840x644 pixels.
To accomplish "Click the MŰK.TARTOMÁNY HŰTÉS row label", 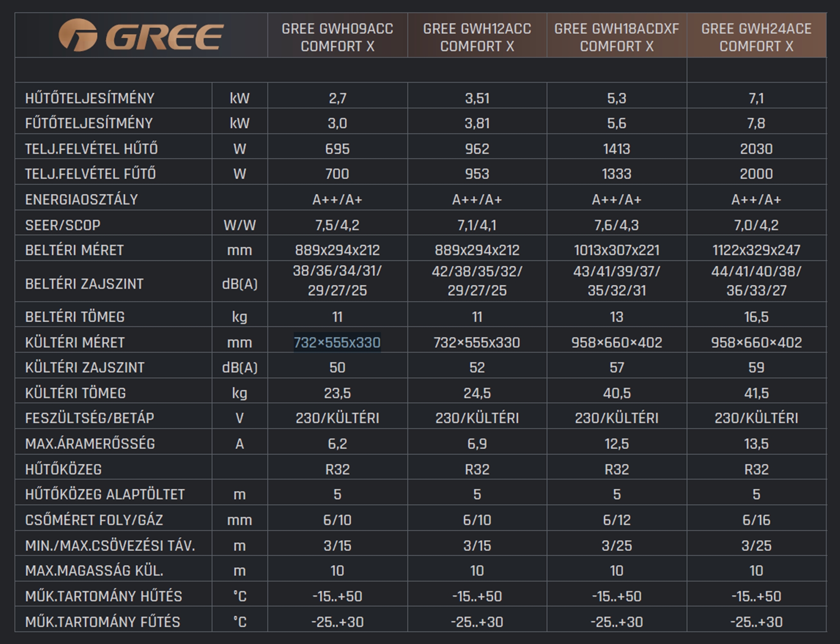I will (x=103, y=596).
